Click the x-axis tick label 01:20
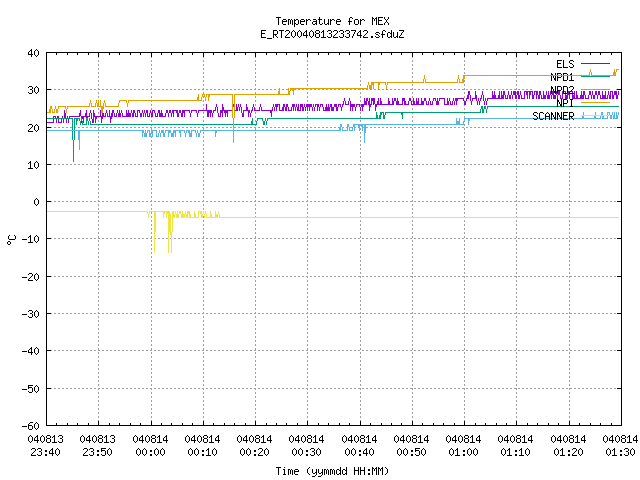640x480 pixels. pos(568,452)
